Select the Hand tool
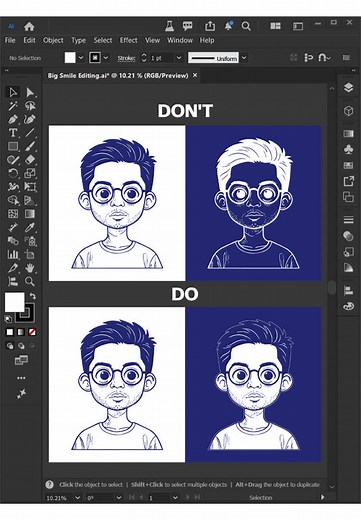The image size is (361, 520). click(x=30, y=268)
